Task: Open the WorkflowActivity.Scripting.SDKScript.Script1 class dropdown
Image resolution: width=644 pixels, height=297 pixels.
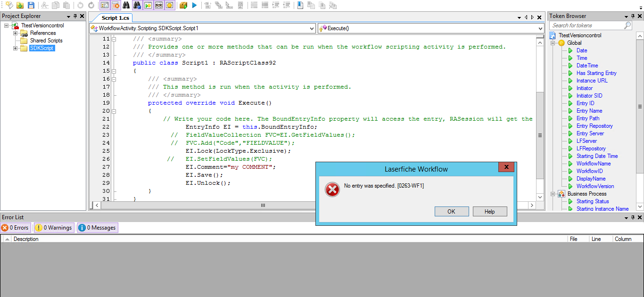Action: (311, 28)
